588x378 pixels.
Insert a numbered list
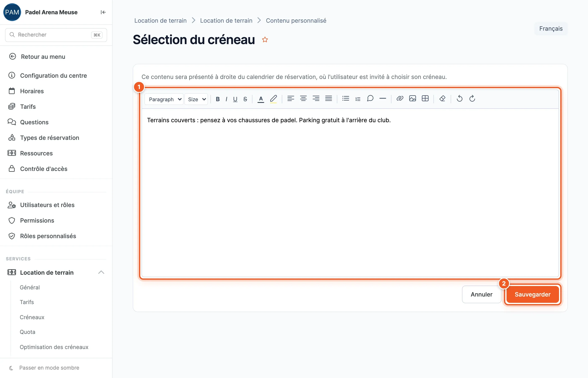click(358, 99)
